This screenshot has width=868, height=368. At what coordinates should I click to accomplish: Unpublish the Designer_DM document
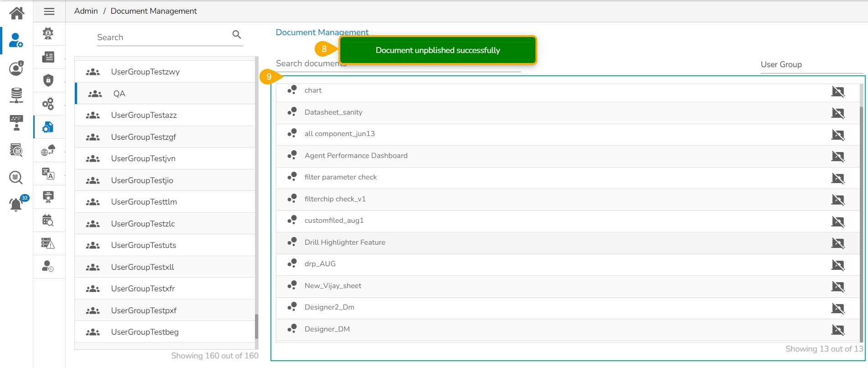pos(838,330)
